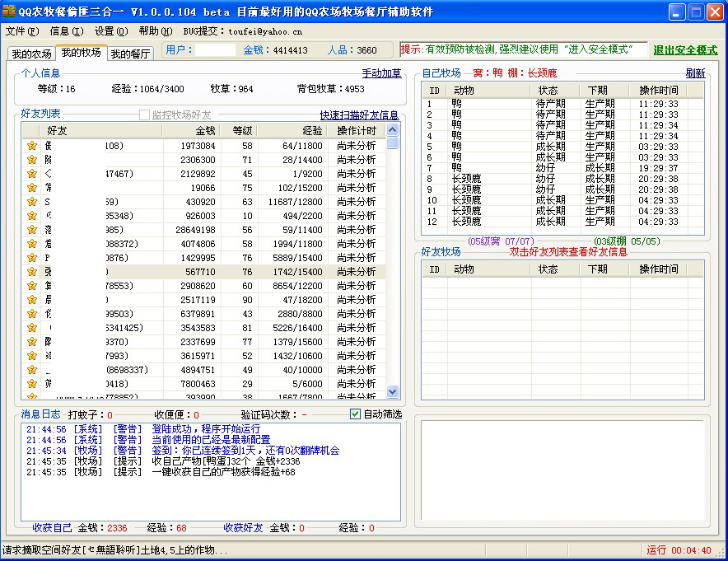Image resolution: width=728 pixels, height=561 pixels.
Task: Open the 文件(F) menu
Action: (21, 31)
